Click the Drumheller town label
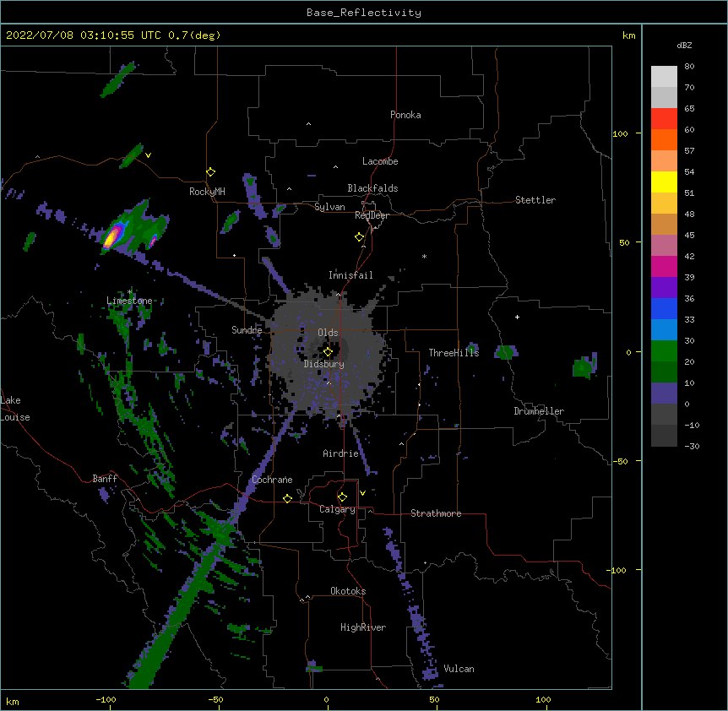 (x=539, y=411)
